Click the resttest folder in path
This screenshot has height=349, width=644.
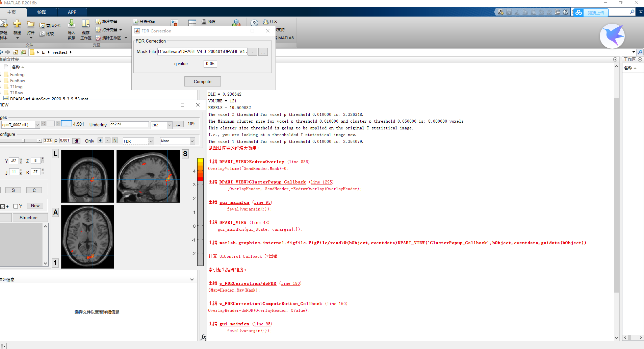click(60, 52)
